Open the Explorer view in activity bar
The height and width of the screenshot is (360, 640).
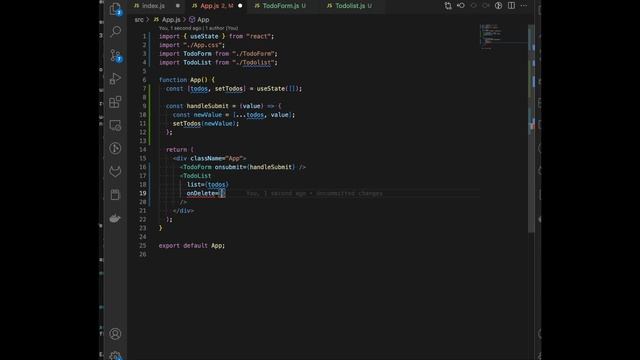(115, 9)
